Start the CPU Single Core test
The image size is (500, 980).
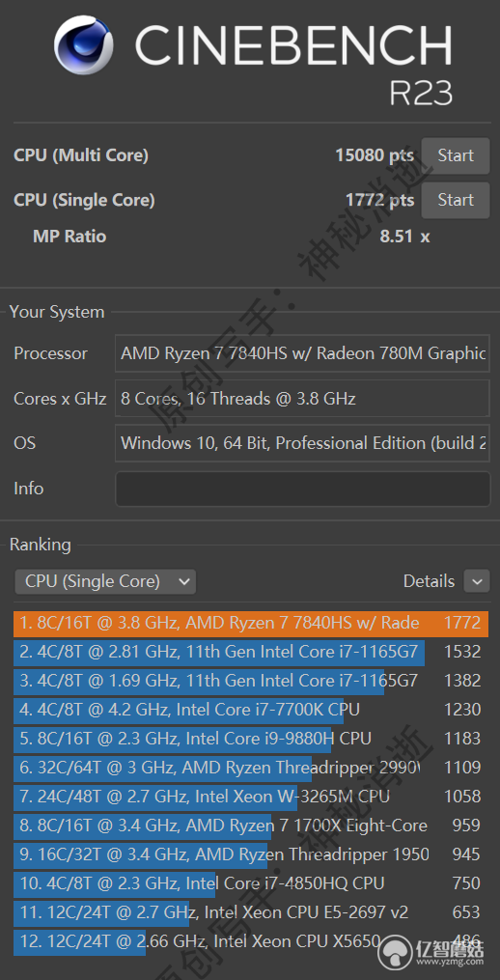click(x=455, y=200)
